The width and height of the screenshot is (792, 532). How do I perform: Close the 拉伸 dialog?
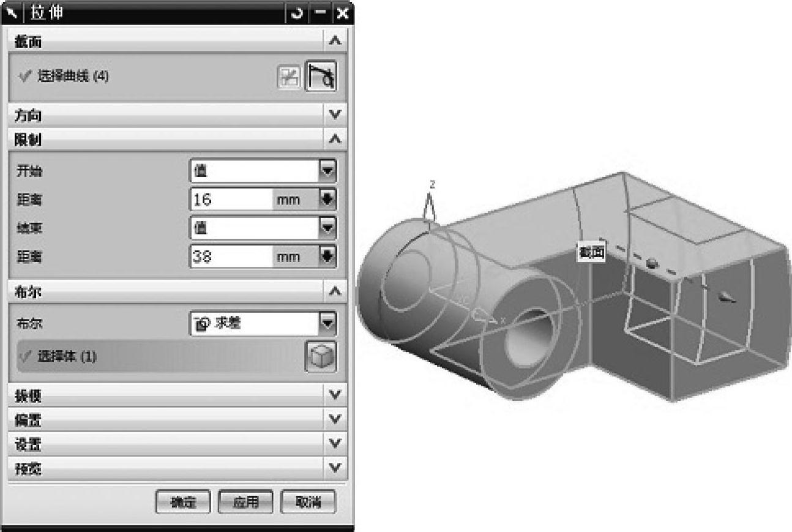pos(342,13)
